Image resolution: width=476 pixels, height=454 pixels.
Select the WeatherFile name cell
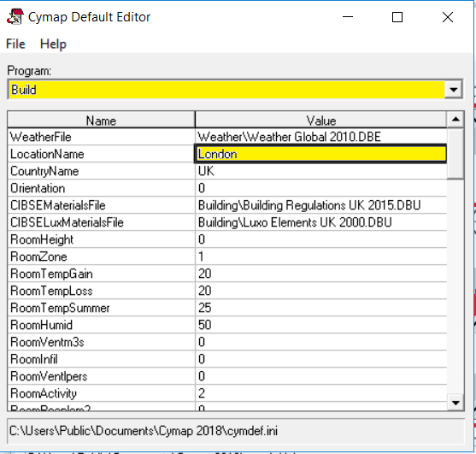tap(101, 137)
